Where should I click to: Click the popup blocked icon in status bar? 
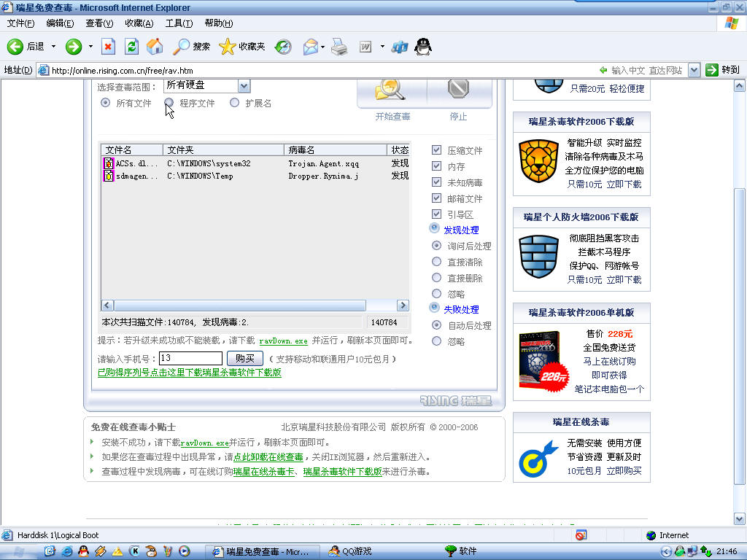tap(581, 535)
